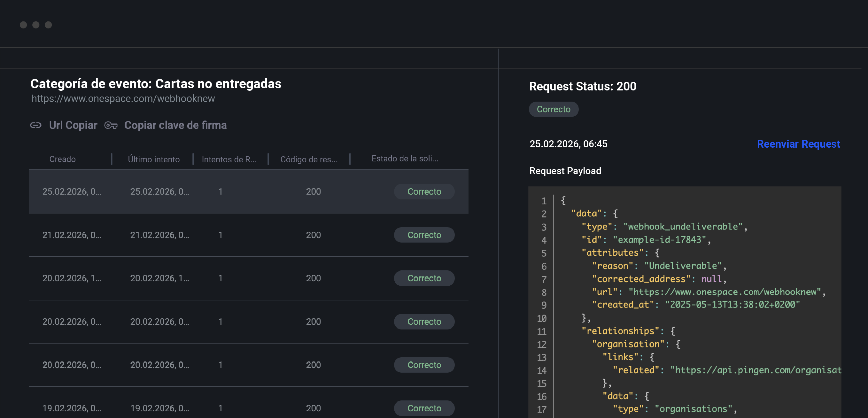
Task: Click Correcto badge on the 21.02.2026 row
Action: tap(424, 235)
